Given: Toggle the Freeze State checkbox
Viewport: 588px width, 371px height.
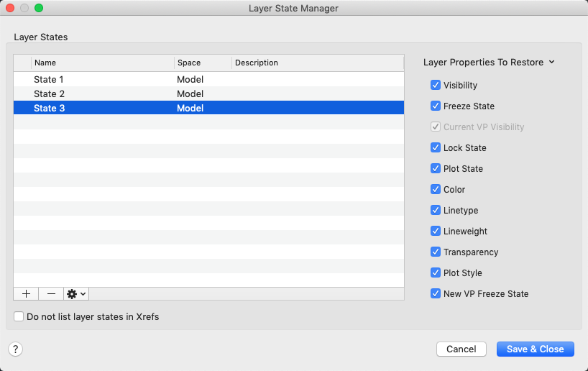Looking at the screenshot, I should click(x=436, y=106).
